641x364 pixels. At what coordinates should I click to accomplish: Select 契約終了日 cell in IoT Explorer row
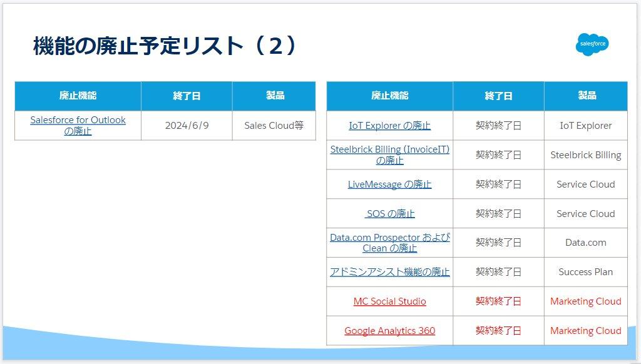click(498, 126)
